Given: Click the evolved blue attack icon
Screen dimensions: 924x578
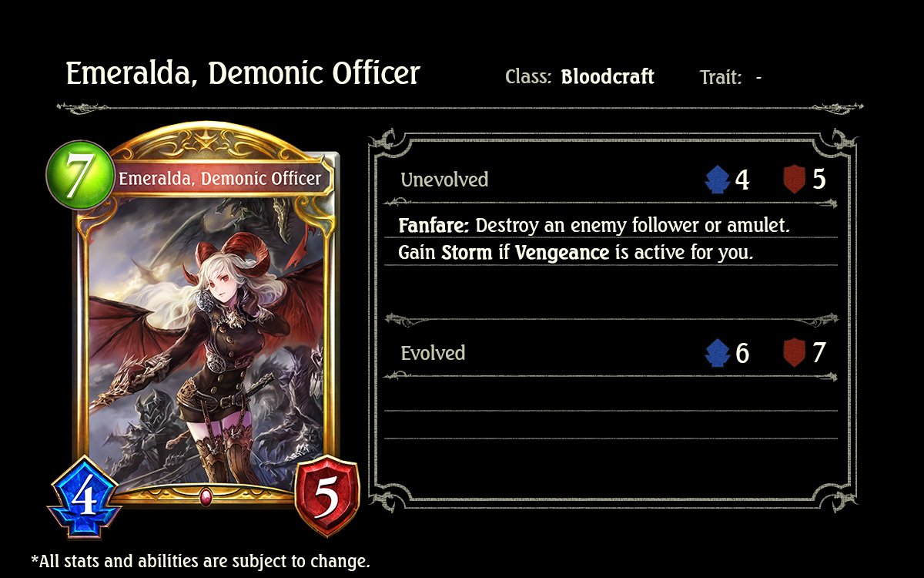Looking at the screenshot, I should tap(717, 354).
